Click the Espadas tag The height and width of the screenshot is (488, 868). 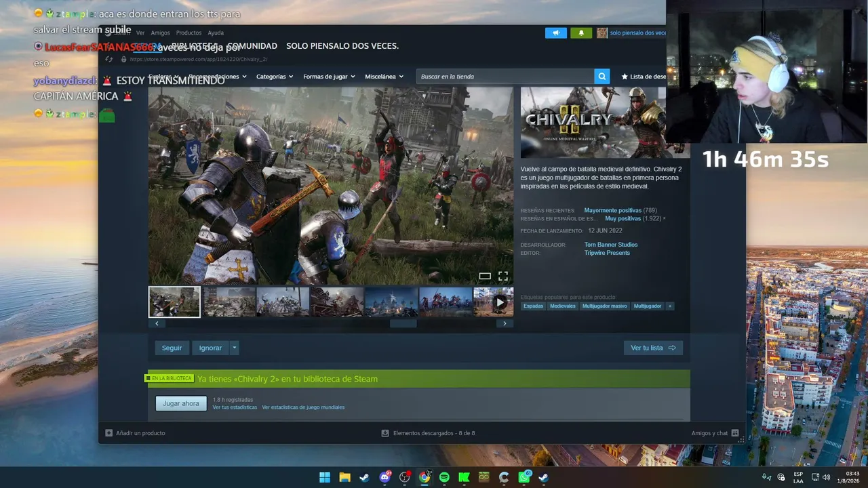534,306
